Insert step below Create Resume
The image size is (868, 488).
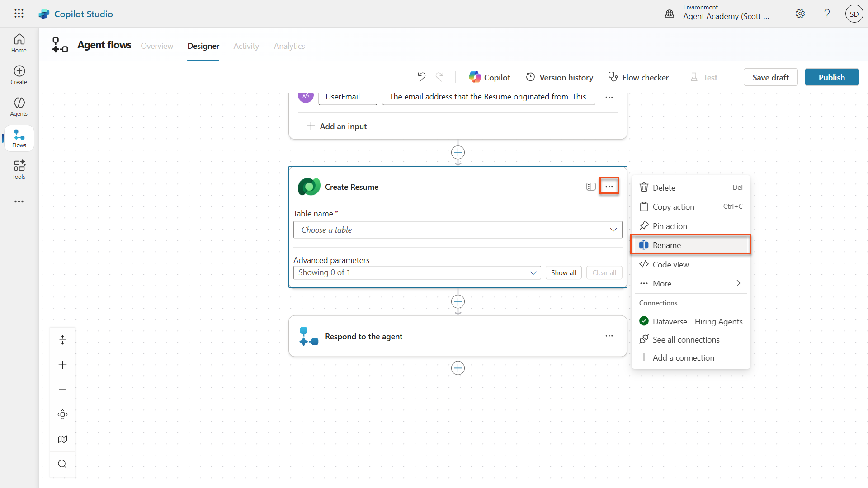point(458,301)
